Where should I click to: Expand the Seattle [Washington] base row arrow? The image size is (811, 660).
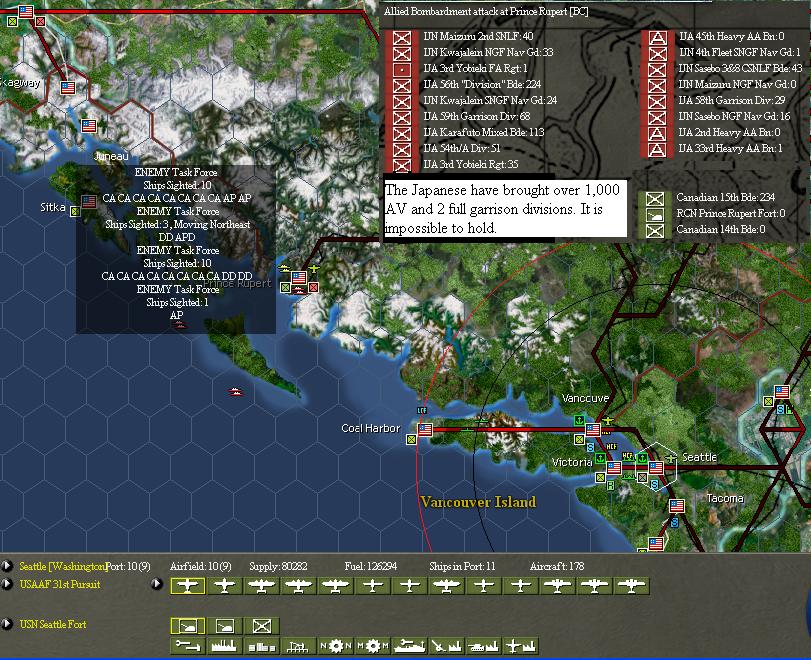click(7, 566)
